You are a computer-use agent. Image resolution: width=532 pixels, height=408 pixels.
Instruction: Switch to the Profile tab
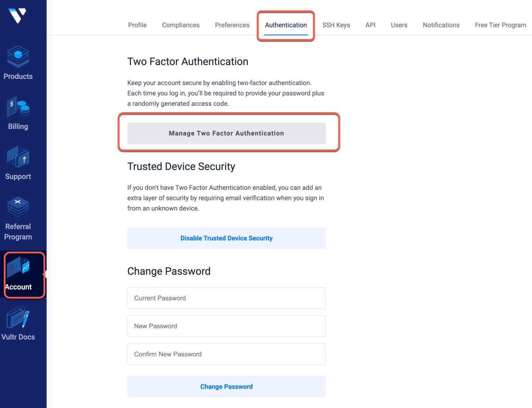(137, 25)
